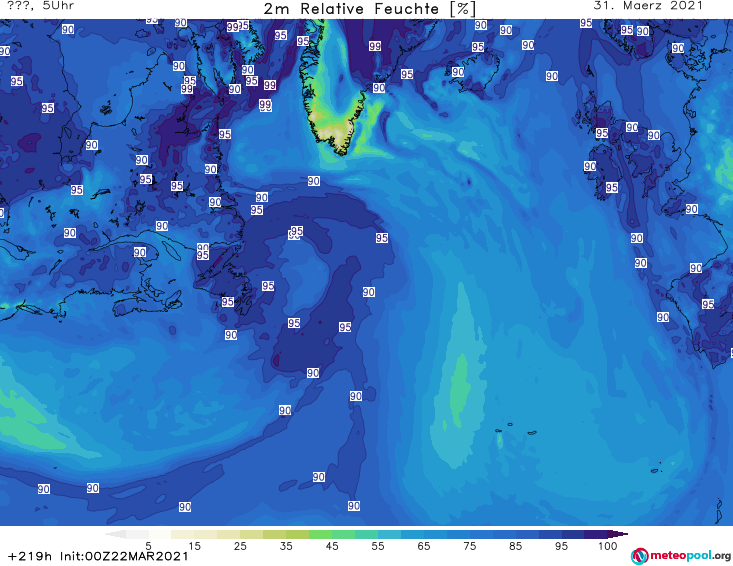Select the title '2m Relative Feuchte [%]'
Screen dimensions: 733x566
370,9
